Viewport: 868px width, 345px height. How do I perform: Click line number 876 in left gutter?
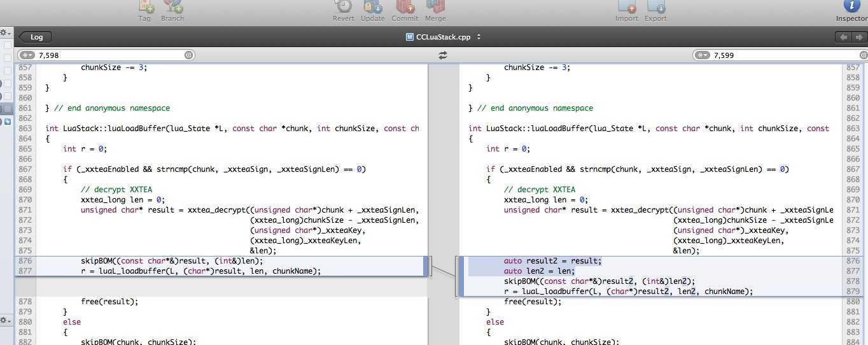click(x=25, y=261)
